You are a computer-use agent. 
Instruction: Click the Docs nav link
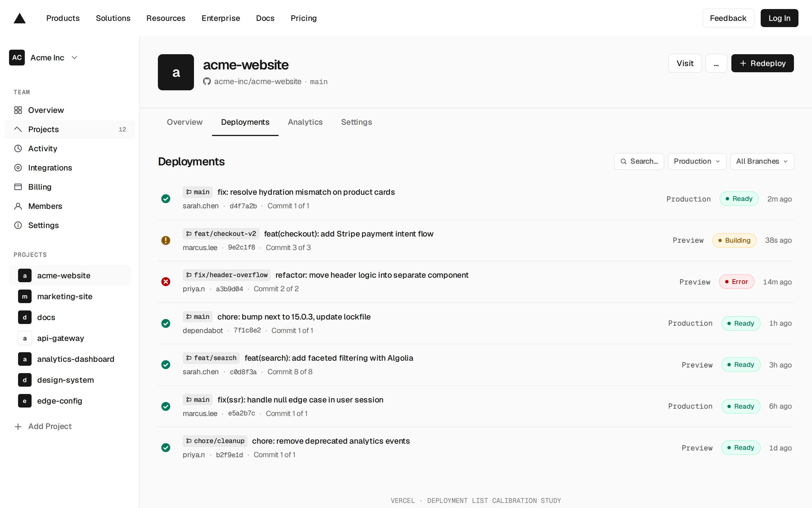tap(265, 18)
